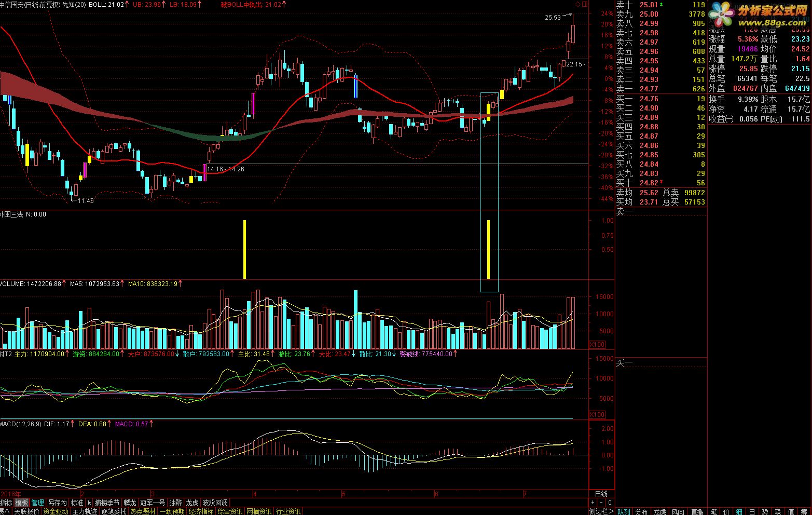
Task: Open the 资金驱动 tab
Action: tap(56, 511)
